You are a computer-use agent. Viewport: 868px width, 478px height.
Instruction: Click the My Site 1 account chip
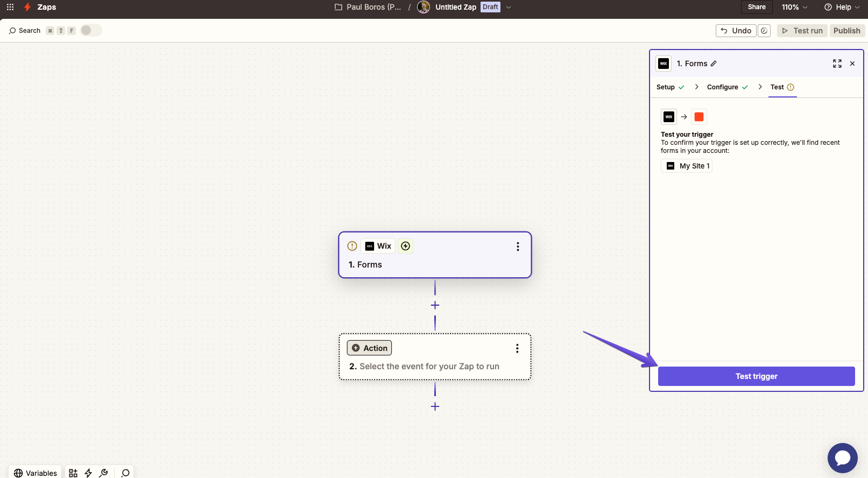[687, 166]
